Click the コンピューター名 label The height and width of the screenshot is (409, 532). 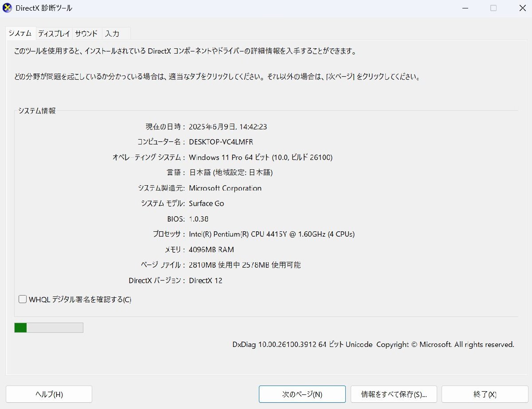tap(161, 142)
